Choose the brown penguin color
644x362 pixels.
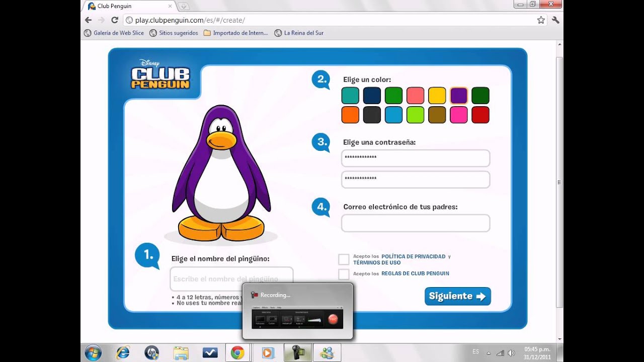tap(437, 115)
